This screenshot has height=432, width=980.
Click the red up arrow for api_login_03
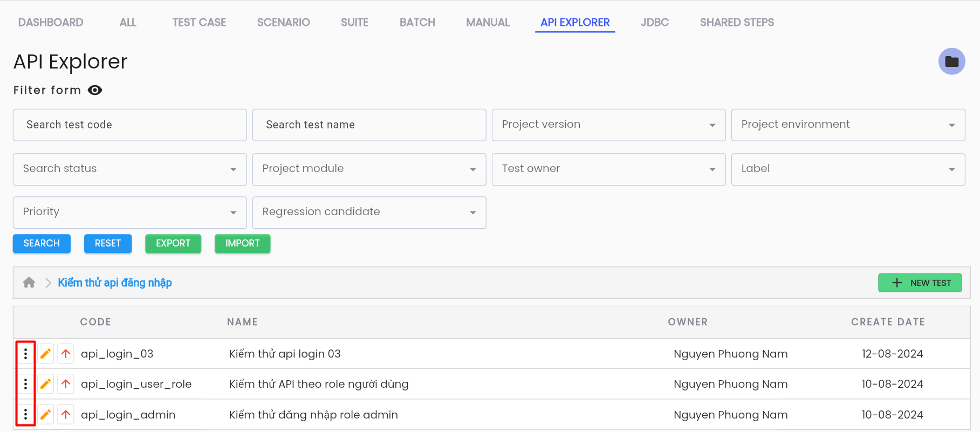tap(66, 354)
